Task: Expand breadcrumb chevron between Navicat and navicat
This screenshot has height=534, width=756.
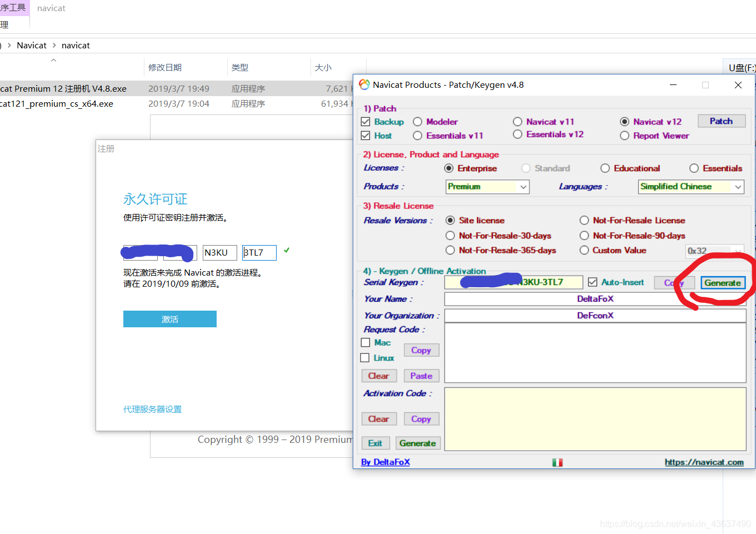Action: 54,46
